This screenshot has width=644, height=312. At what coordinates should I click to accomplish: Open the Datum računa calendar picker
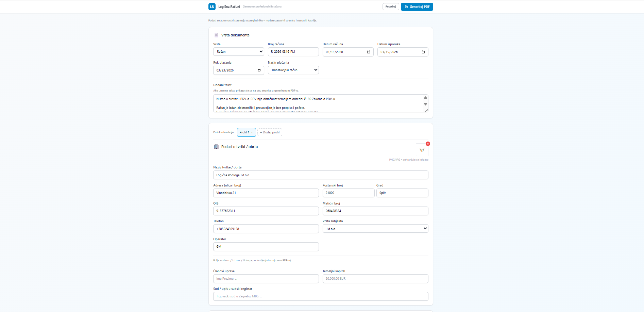(369, 52)
